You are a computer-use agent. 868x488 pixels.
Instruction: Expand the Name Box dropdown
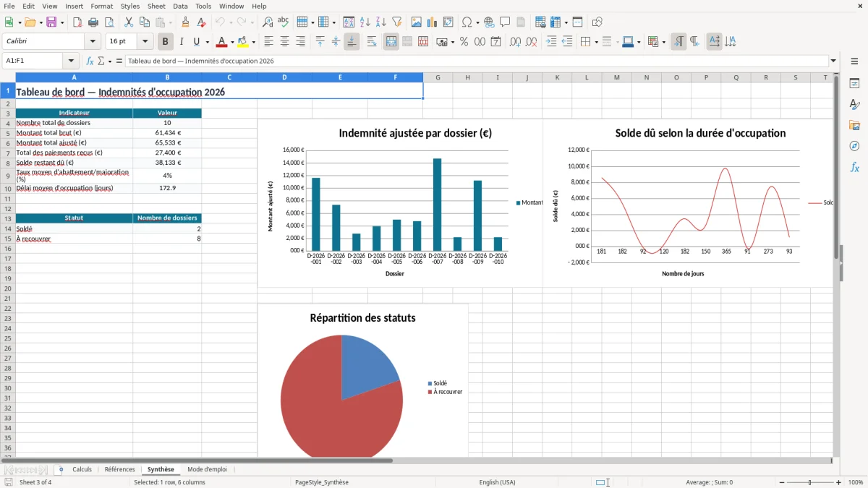click(x=71, y=61)
